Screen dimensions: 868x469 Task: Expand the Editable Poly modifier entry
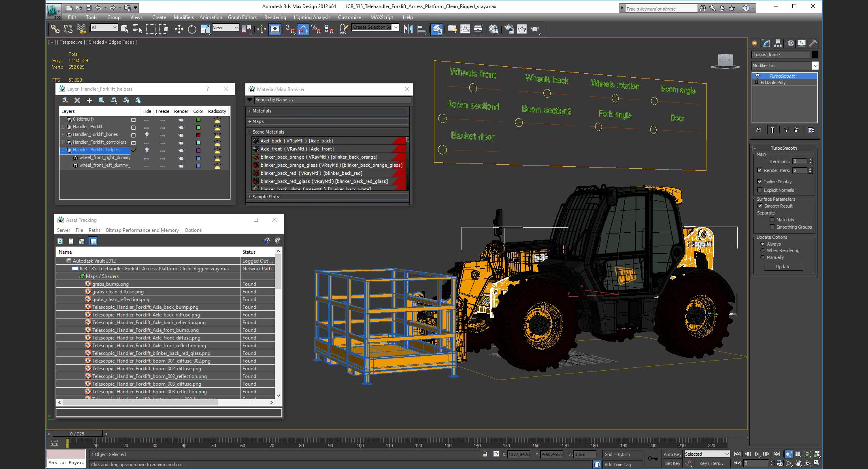tap(756, 83)
